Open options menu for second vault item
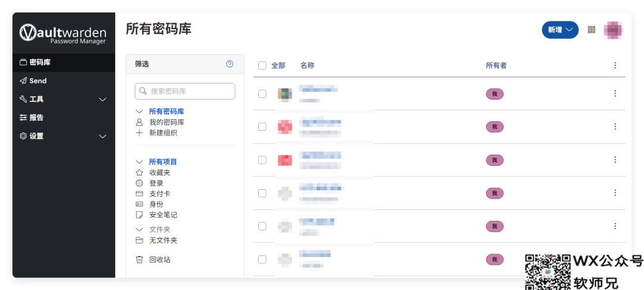The image size is (644, 290). click(x=615, y=127)
